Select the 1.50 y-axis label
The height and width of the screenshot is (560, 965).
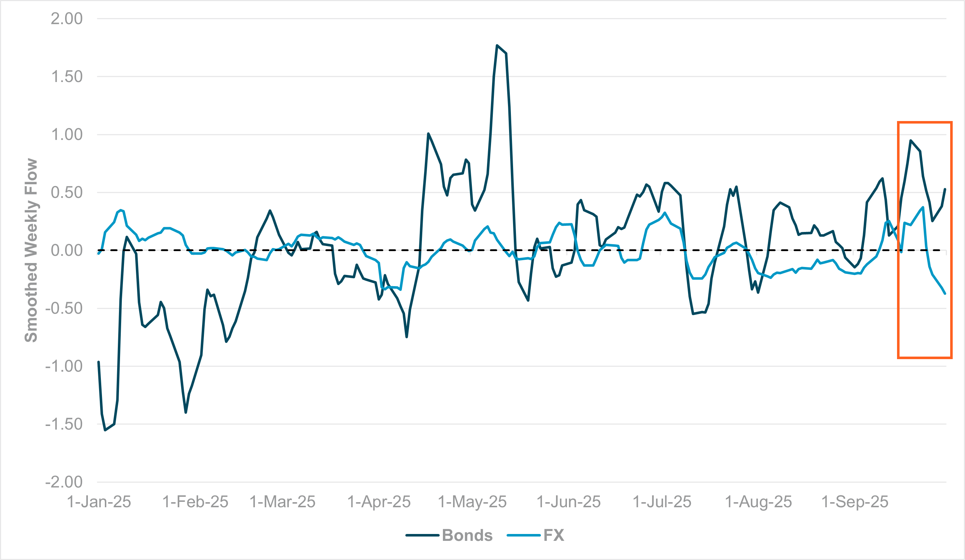67,77
